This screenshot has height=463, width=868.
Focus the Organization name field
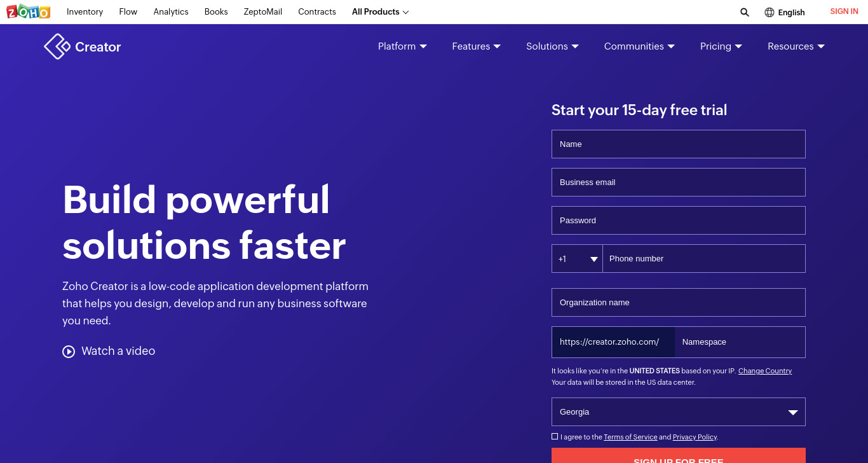[679, 303]
